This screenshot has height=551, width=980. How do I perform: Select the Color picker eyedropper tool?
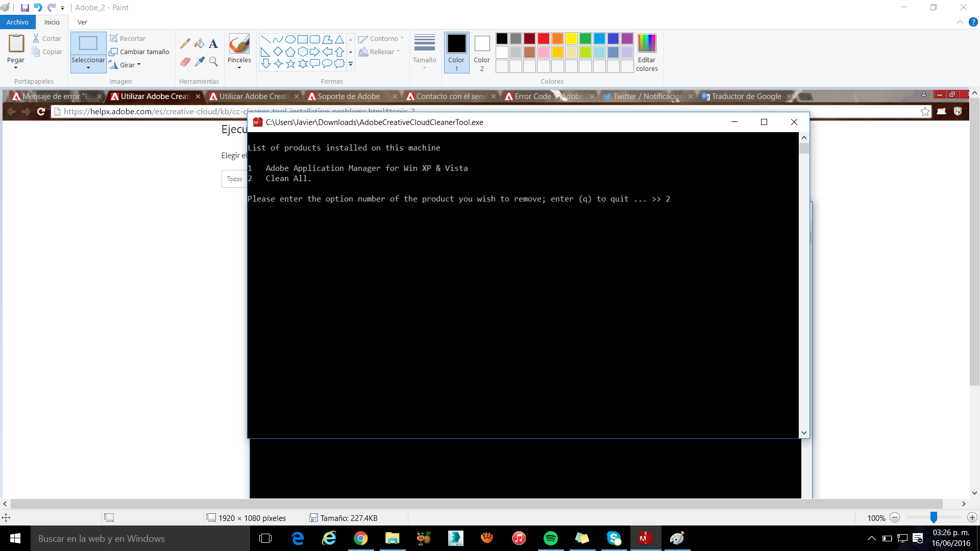[x=199, y=62]
